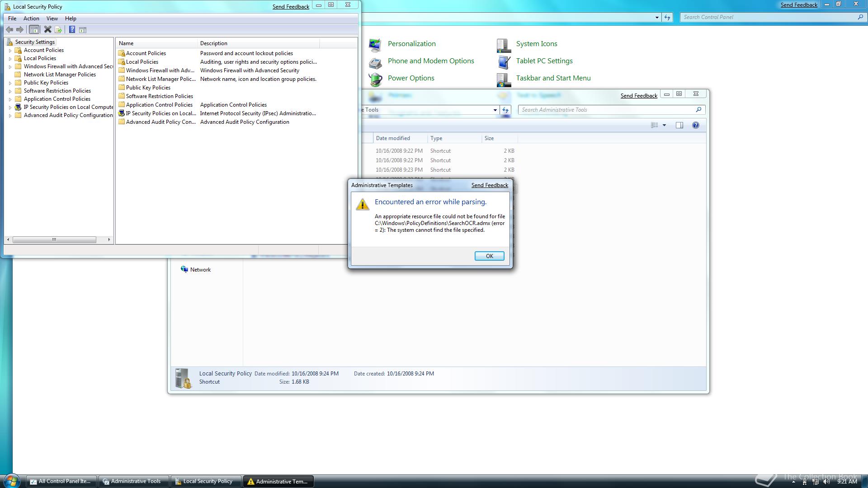Sort by the Name column header
Viewport: 868px width, 488px height.
point(157,43)
